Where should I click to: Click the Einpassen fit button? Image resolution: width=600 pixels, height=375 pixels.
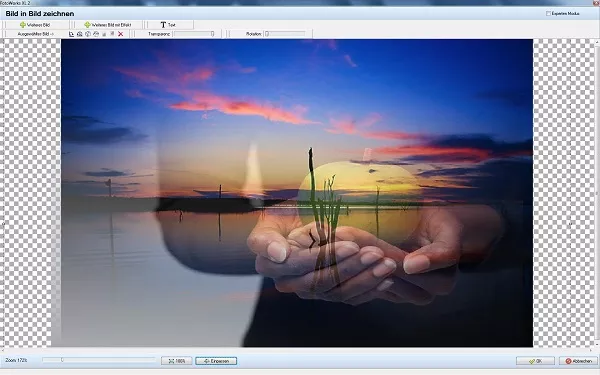pos(216,361)
